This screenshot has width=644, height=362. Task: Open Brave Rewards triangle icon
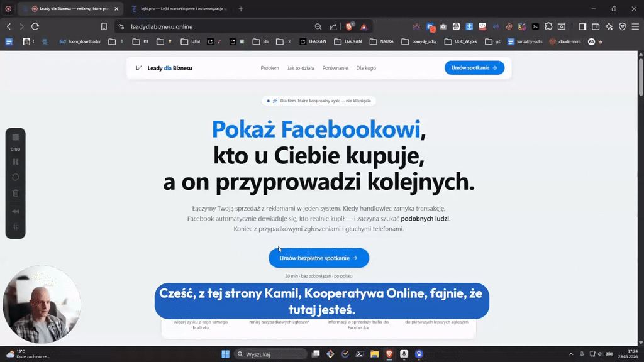pyautogui.click(x=364, y=26)
